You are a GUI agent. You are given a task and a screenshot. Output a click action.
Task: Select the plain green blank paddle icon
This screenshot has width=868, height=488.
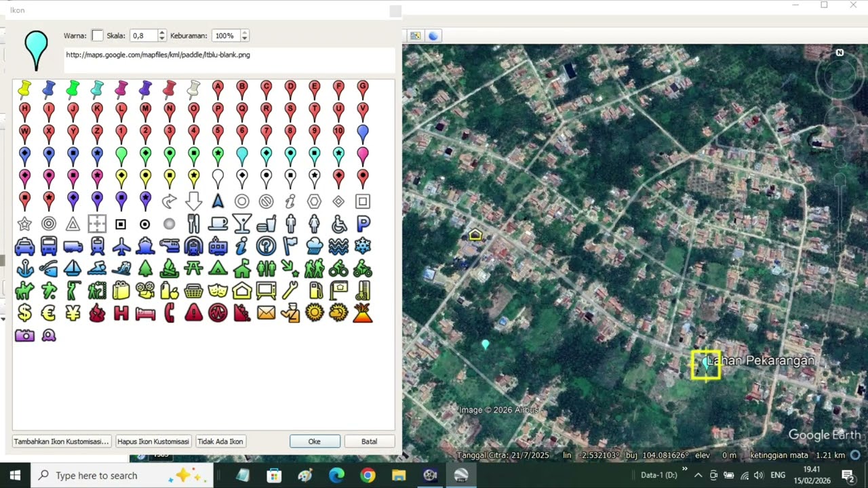point(121,156)
